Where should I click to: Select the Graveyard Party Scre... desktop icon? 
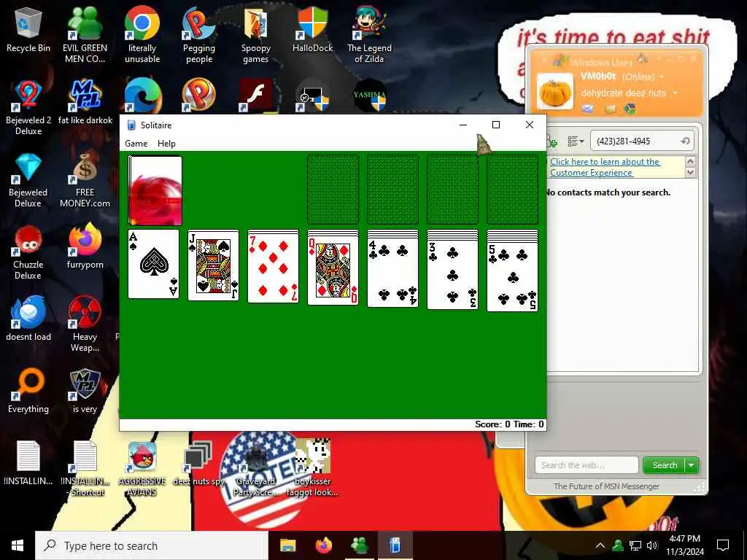[x=256, y=469]
